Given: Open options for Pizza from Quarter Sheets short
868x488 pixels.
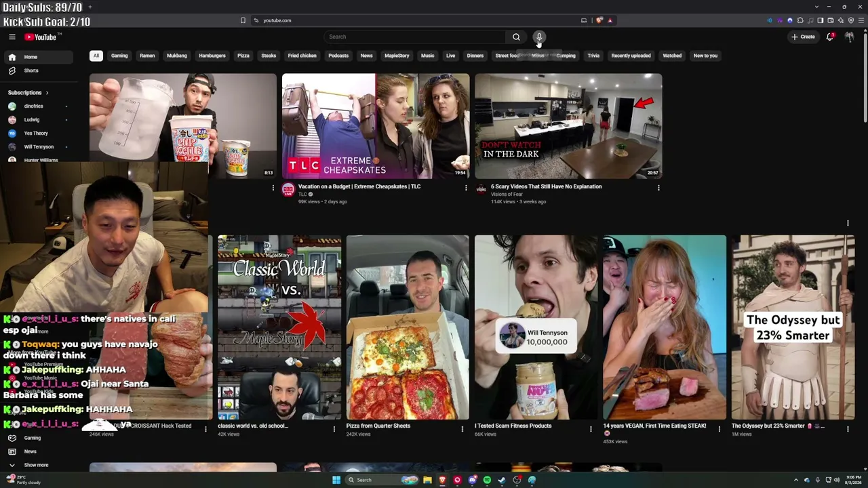Looking at the screenshot, I should 462,428.
